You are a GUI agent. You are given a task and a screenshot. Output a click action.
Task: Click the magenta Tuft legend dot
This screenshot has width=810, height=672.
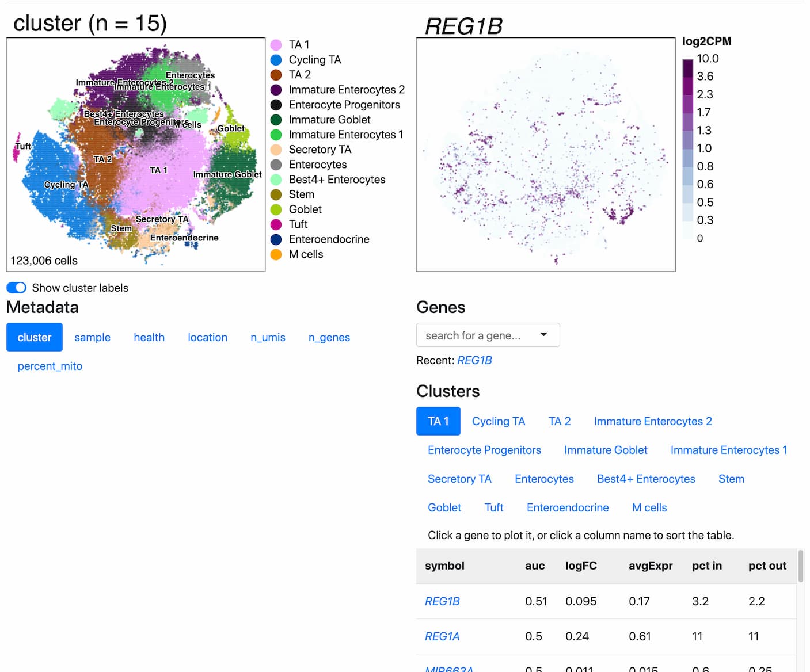(276, 224)
